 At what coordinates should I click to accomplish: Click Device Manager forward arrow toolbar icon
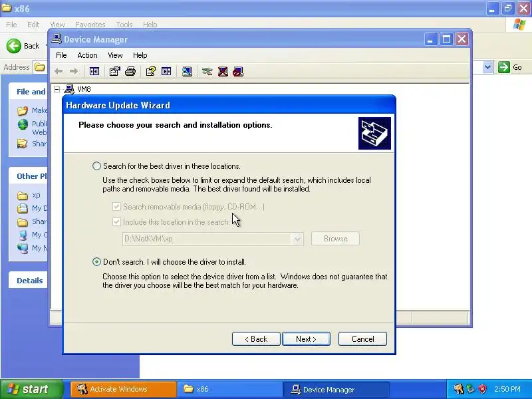pyautogui.click(x=74, y=71)
